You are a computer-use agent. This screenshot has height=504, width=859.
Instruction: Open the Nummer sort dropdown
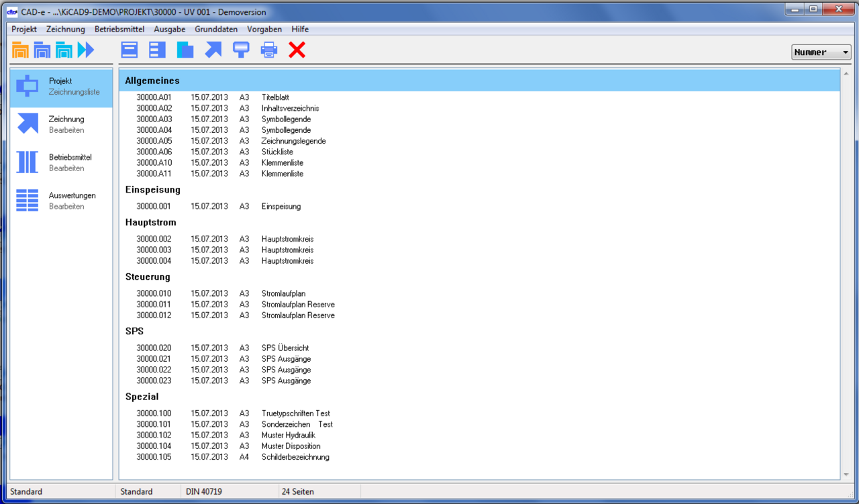821,52
